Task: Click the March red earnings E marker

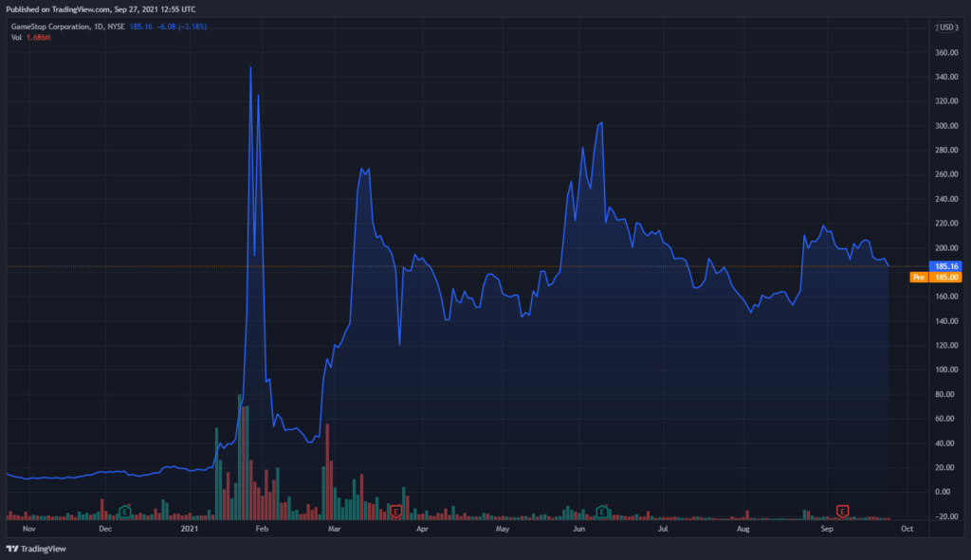Action: [395, 511]
